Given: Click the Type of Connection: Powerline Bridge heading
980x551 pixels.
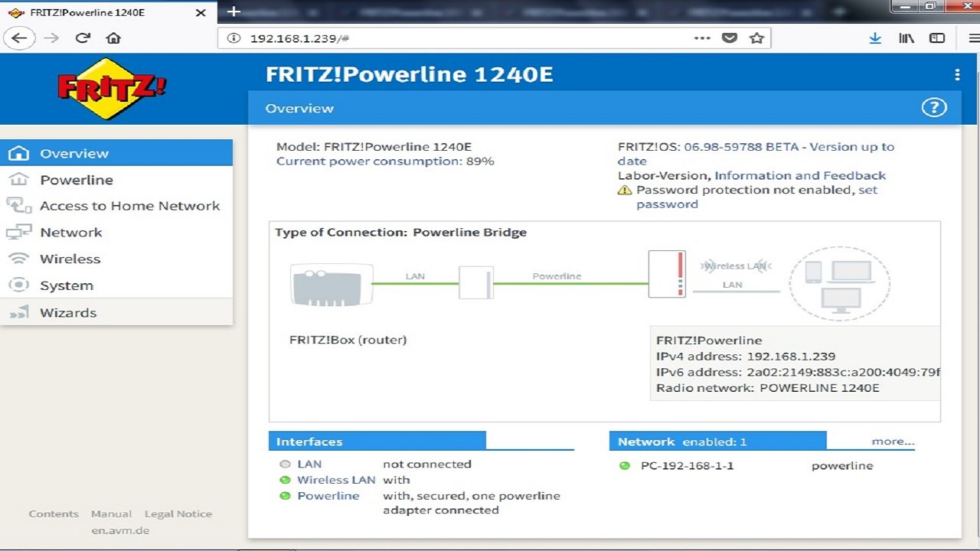Looking at the screenshot, I should click(x=401, y=233).
